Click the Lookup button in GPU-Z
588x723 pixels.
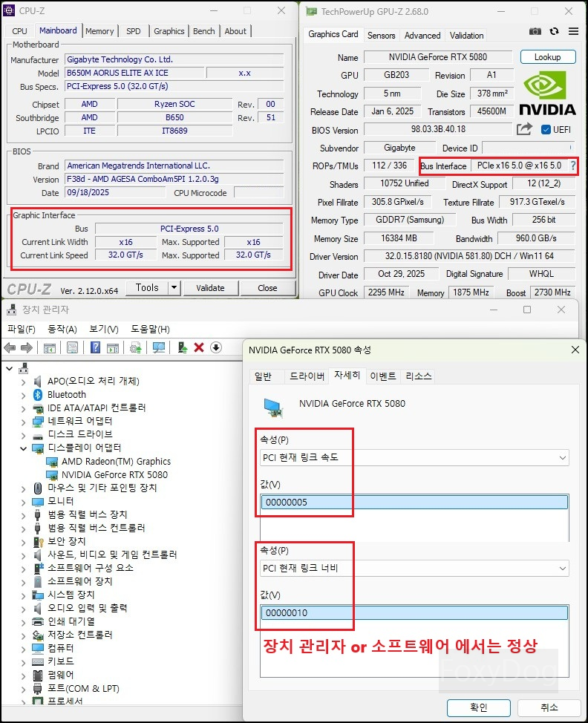tap(548, 57)
